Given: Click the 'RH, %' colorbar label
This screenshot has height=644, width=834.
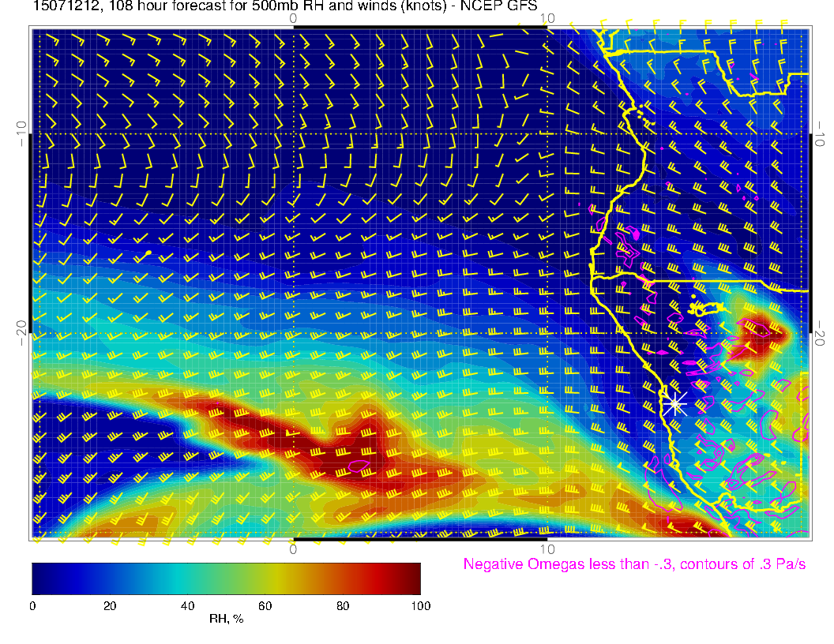Looking at the screenshot, I should pos(226,619).
